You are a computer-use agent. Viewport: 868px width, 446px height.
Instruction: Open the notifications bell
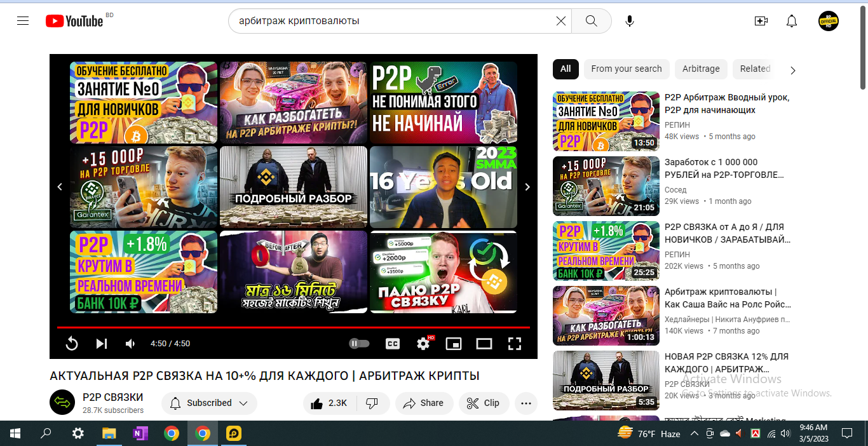792,21
